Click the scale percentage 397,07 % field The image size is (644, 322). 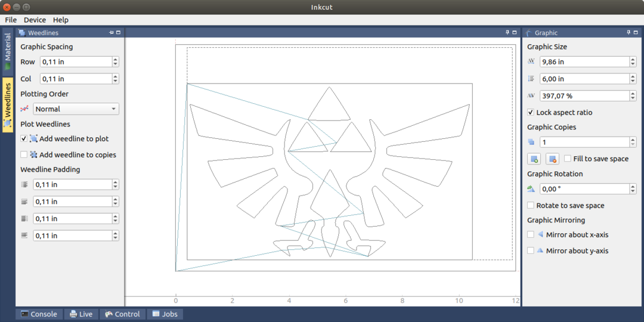pos(584,95)
